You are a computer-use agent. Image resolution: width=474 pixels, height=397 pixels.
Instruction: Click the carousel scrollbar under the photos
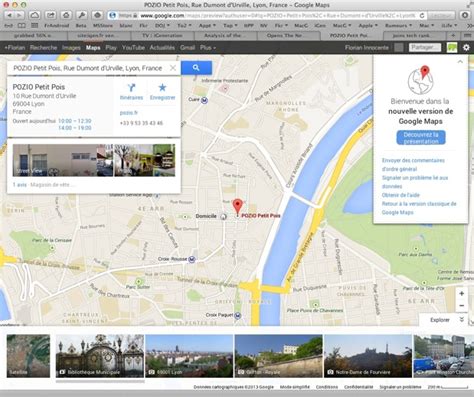pos(100,381)
